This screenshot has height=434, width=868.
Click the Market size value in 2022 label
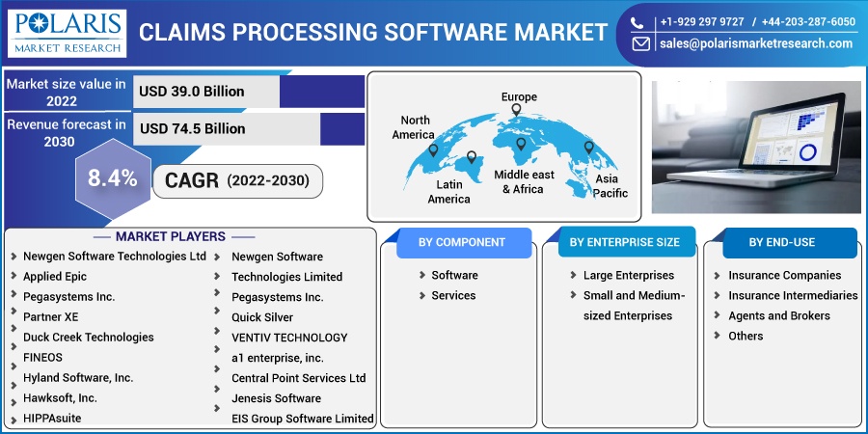pos(66,93)
